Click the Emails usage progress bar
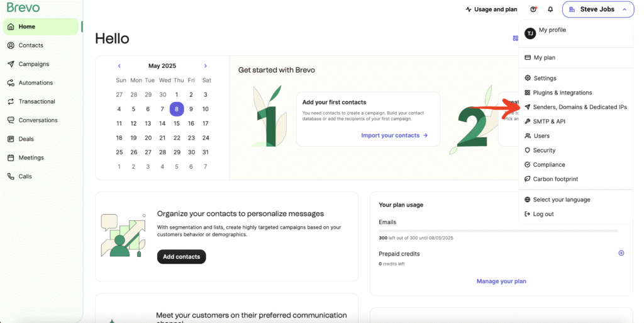The image size is (644, 323). [498, 231]
